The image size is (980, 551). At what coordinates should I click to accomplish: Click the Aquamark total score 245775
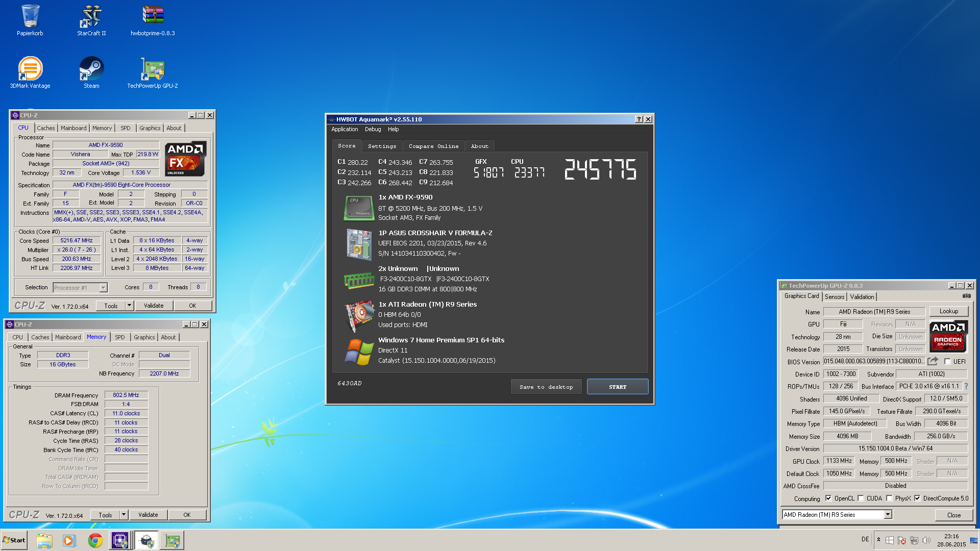pos(600,169)
